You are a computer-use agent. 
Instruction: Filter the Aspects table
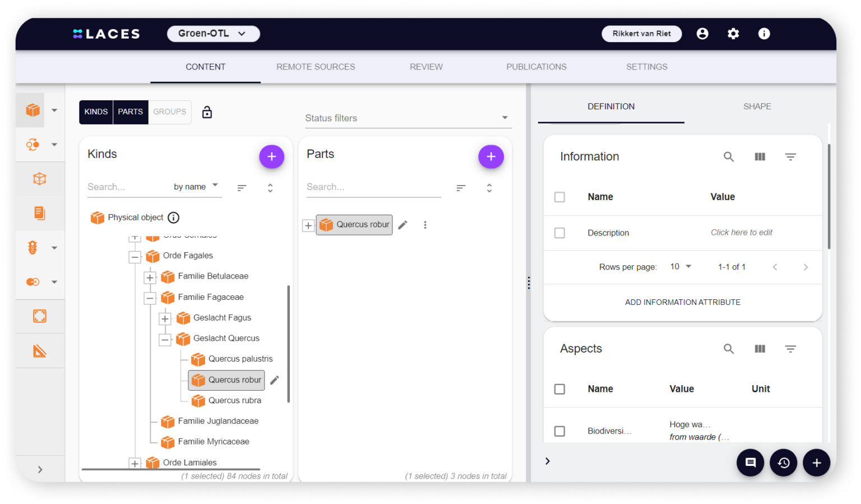790,349
